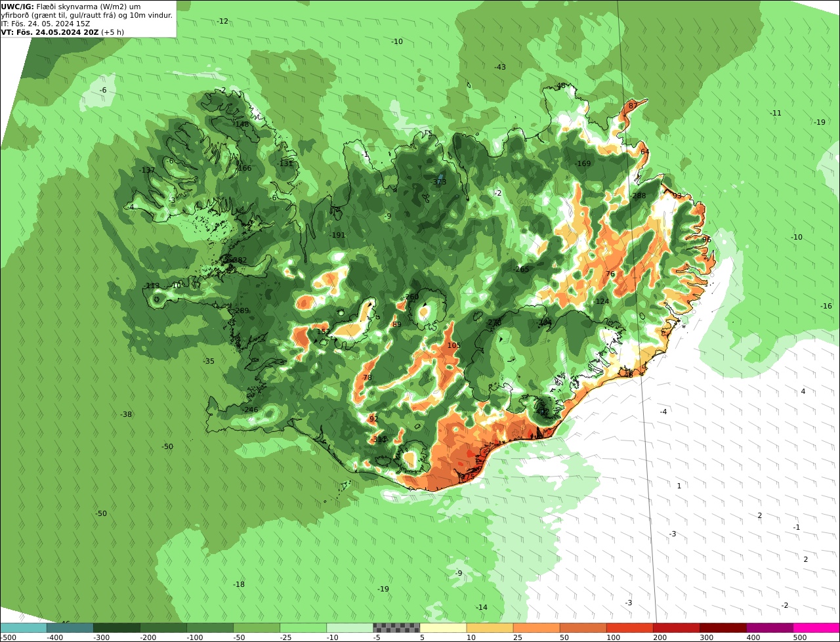Click the light green -25 to -10 swatch

303,628
